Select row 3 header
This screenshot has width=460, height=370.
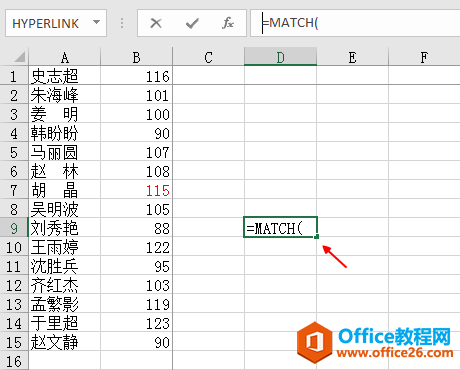[x=14, y=114]
